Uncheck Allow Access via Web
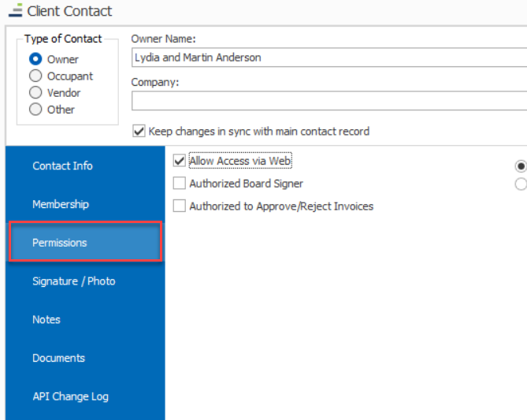527x420 pixels. click(x=179, y=161)
